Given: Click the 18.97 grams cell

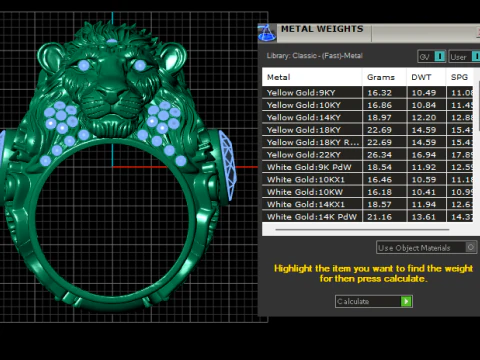Looking at the screenshot, I should pyautogui.click(x=384, y=117).
